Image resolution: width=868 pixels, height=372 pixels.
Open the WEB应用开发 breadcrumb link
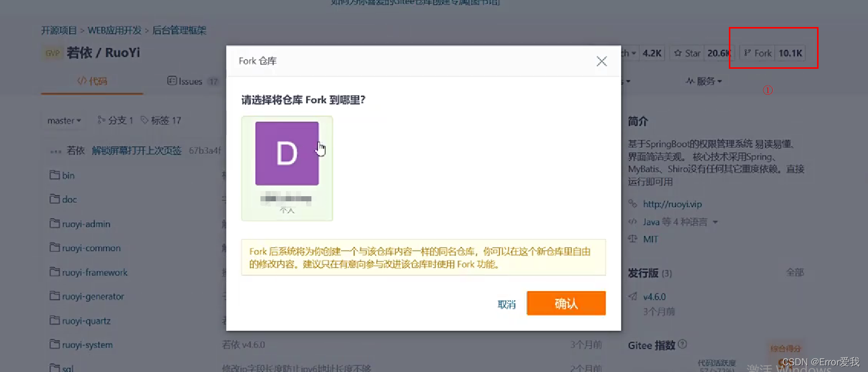tap(115, 30)
